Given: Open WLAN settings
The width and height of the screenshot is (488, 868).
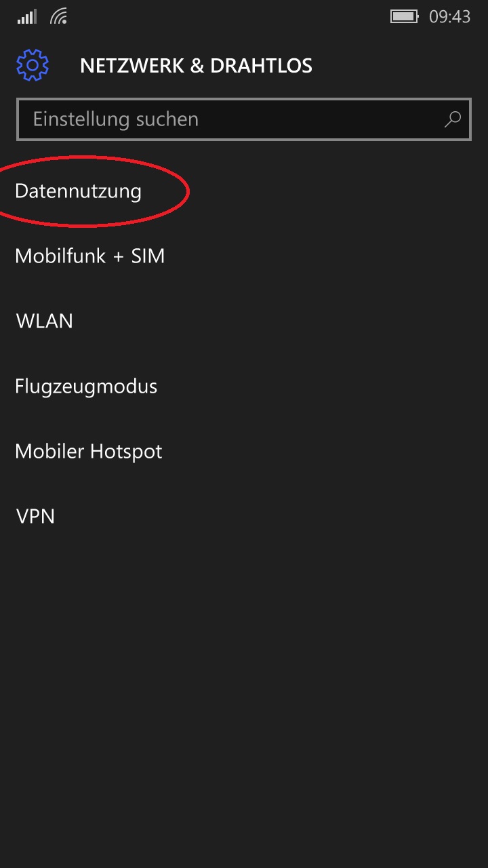Looking at the screenshot, I should [x=244, y=321].
